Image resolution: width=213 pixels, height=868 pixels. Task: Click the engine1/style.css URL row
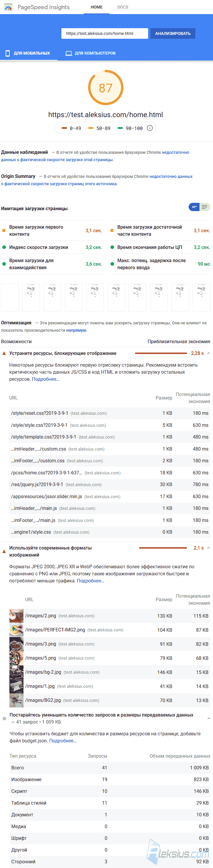110,532
